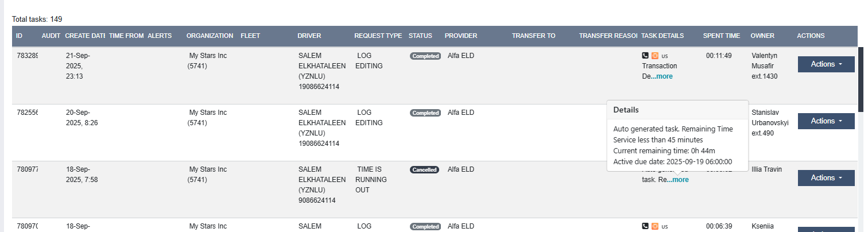Screen dimensions: 868x232
Task: Sort by the STATUS column header
Action: (x=420, y=36)
